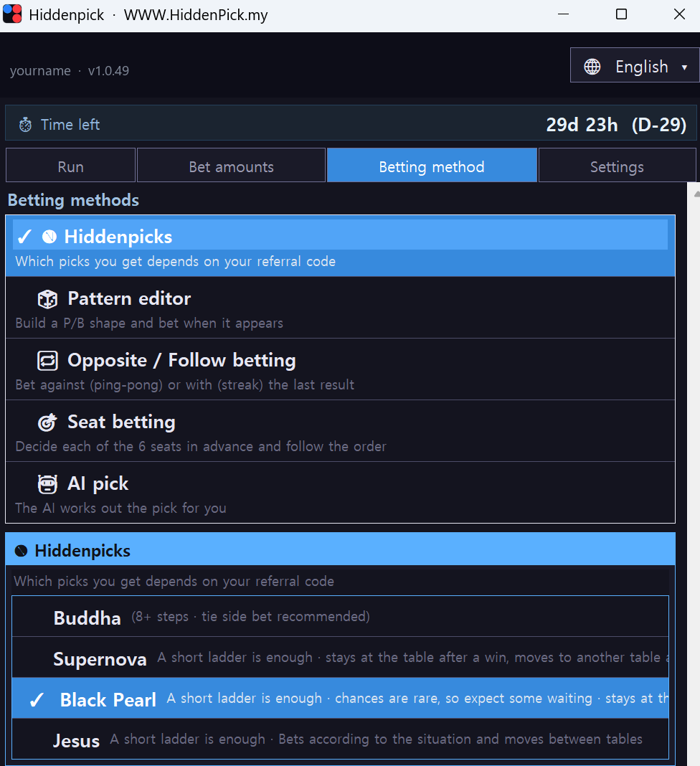Close the Hiddenpick window

679,14
